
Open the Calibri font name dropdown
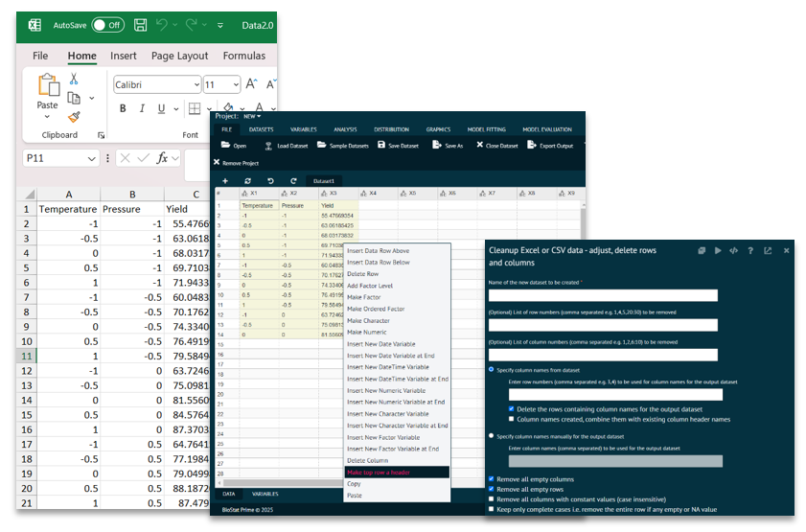[x=196, y=84]
